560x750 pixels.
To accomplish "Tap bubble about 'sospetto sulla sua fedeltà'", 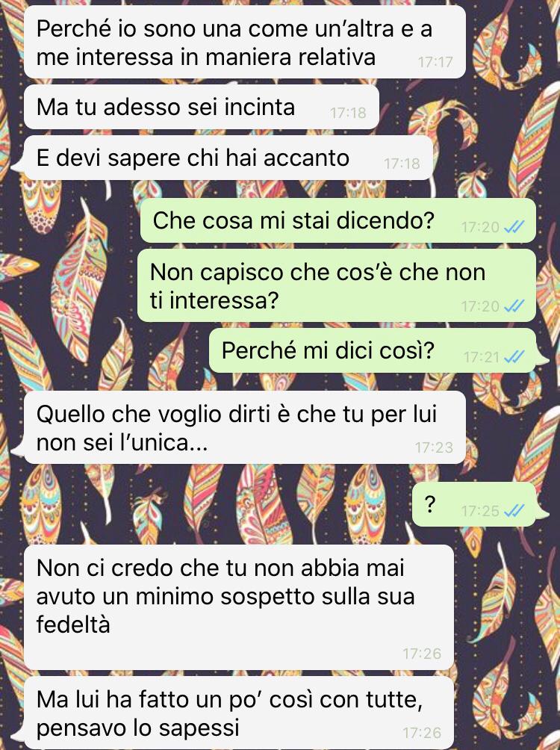I will pos(239,607).
